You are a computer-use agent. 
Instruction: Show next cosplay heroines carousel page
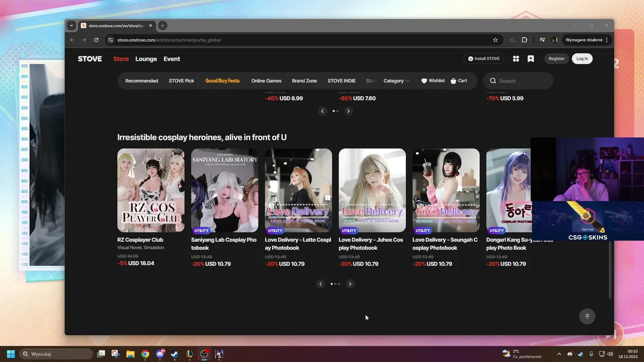pos(350,284)
